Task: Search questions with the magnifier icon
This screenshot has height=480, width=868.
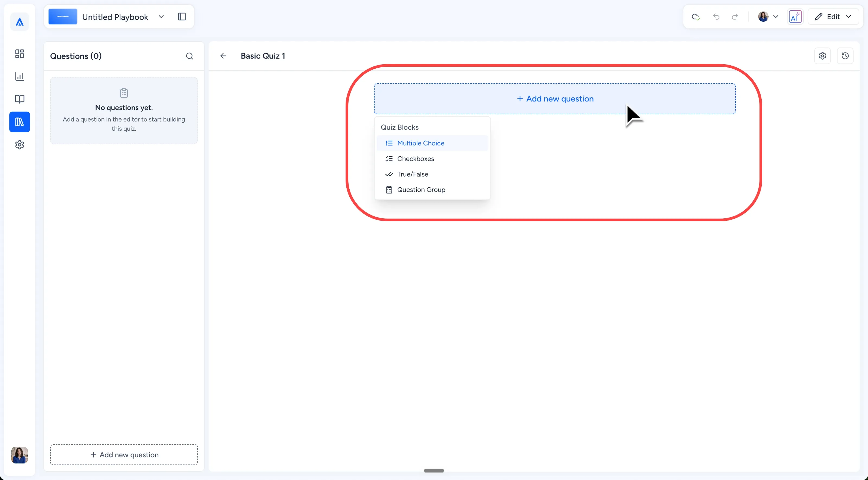Action: pyautogui.click(x=189, y=56)
